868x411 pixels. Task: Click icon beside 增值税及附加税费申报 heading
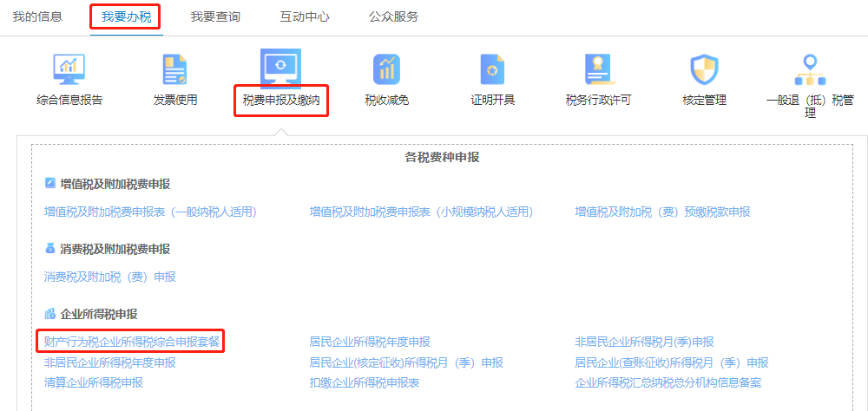pyautogui.click(x=49, y=184)
